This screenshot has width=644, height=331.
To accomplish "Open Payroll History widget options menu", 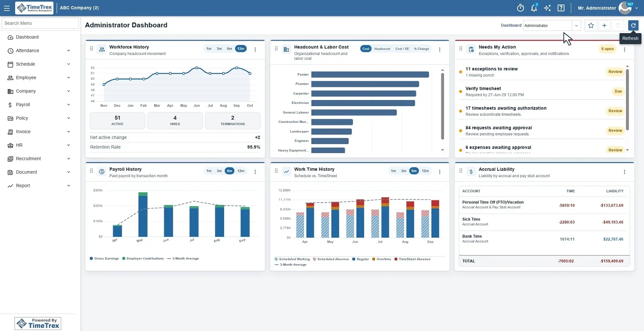I will tap(255, 172).
